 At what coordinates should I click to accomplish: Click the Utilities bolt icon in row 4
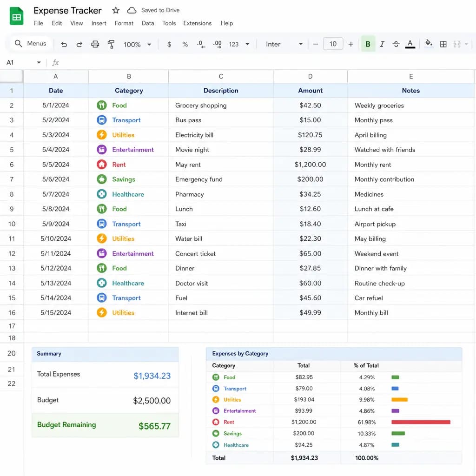(x=102, y=135)
